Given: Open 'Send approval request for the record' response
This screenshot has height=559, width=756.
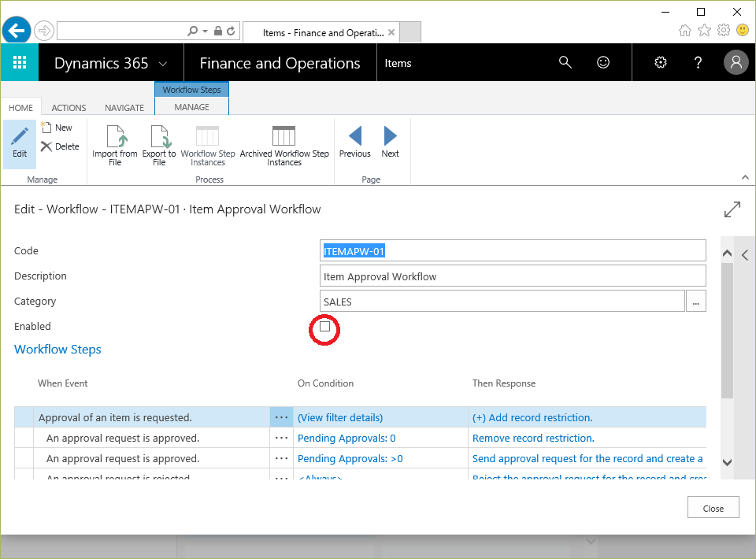Looking at the screenshot, I should point(587,458).
